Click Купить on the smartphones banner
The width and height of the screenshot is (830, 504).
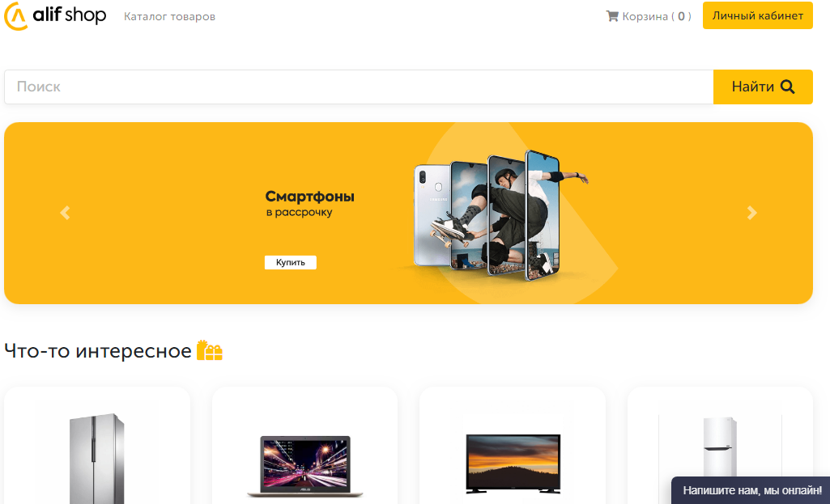click(x=291, y=262)
